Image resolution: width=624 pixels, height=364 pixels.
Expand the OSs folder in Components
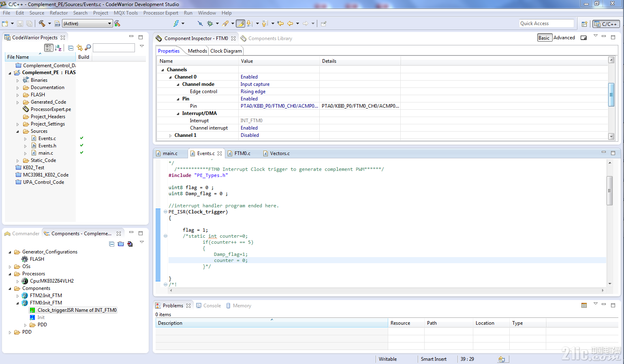[x=10, y=267]
